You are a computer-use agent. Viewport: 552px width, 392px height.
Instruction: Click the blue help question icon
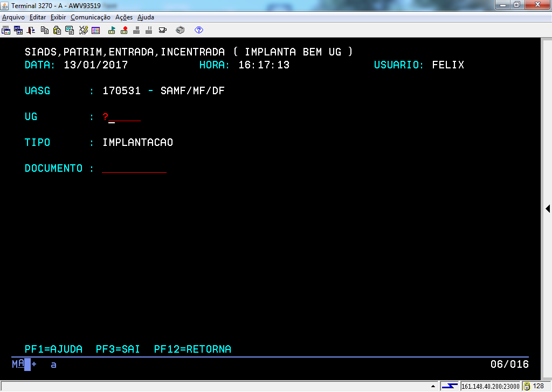pyautogui.click(x=199, y=30)
